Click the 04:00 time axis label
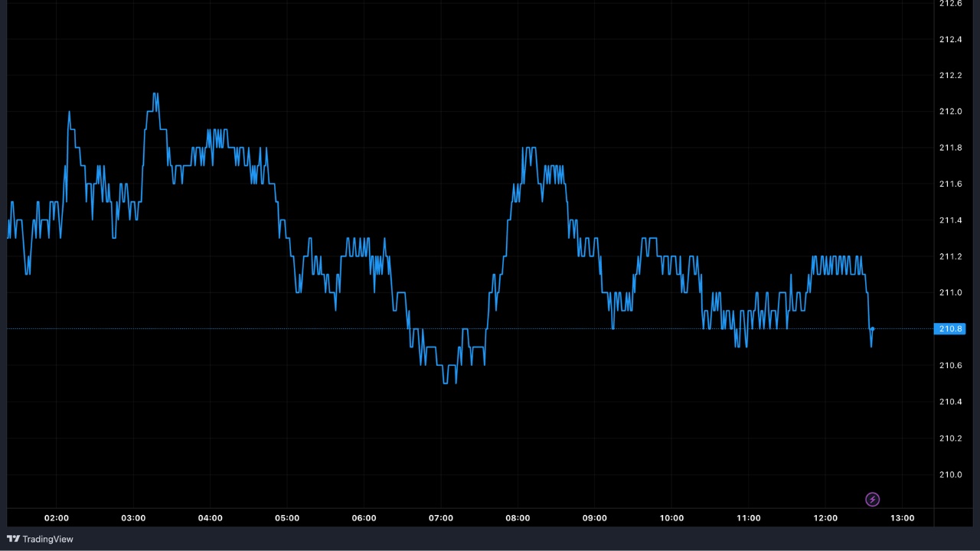Image resolution: width=980 pixels, height=551 pixels. pos(210,518)
